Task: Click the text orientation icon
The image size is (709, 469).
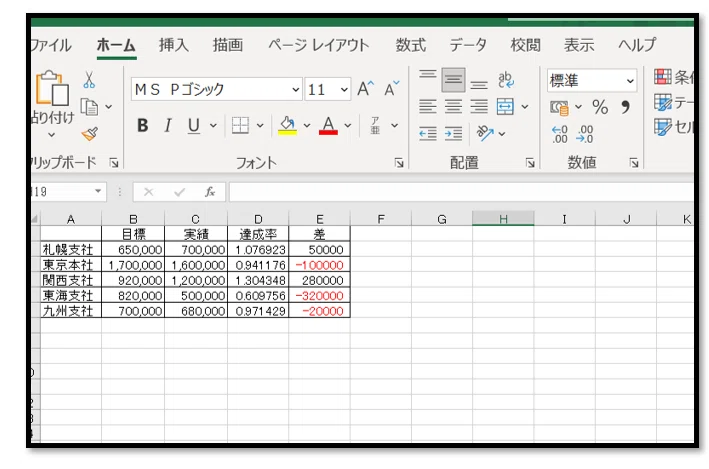Action: click(x=485, y=133)
